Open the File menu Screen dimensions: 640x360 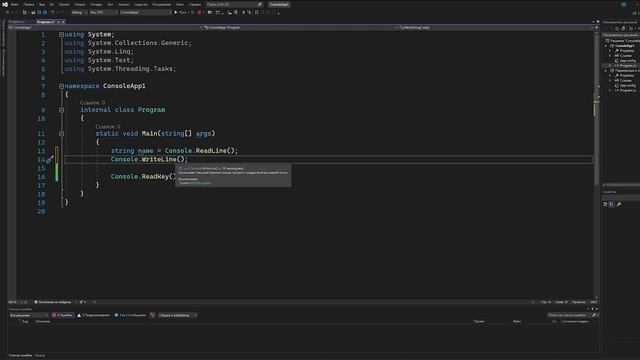coord(14,4)
